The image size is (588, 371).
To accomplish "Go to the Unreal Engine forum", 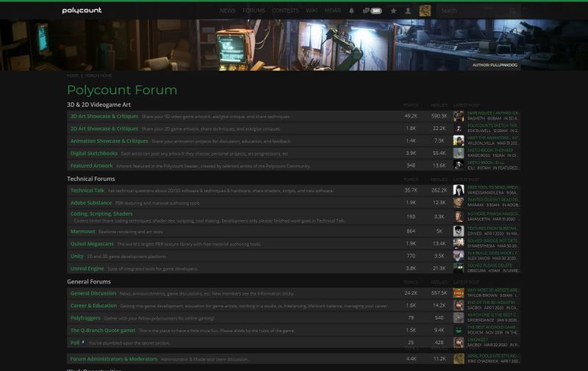I will point(87,268).
